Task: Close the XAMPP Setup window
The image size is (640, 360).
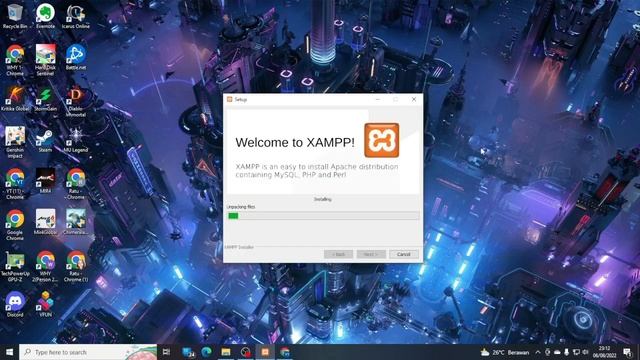Action: pyautogui.click(x=414, y=99)
